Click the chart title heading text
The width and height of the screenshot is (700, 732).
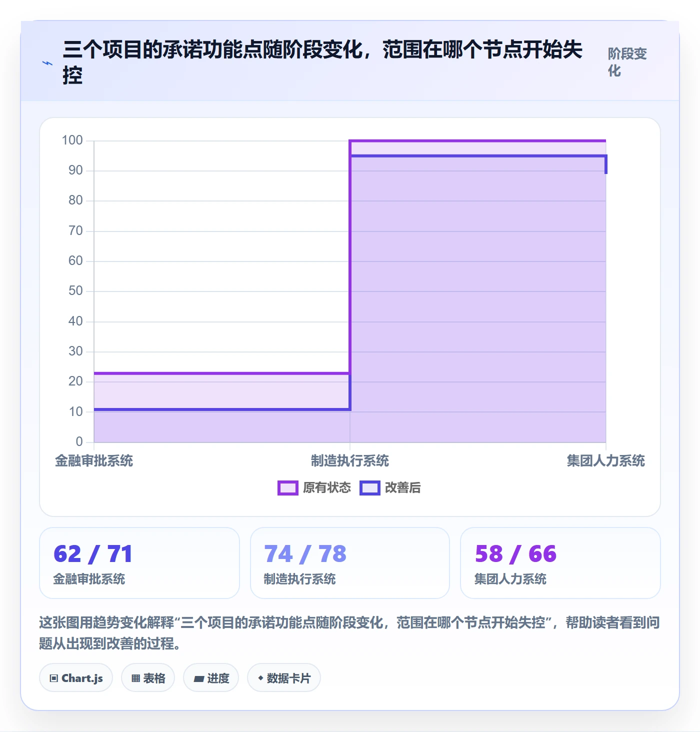tap(322, 62)
